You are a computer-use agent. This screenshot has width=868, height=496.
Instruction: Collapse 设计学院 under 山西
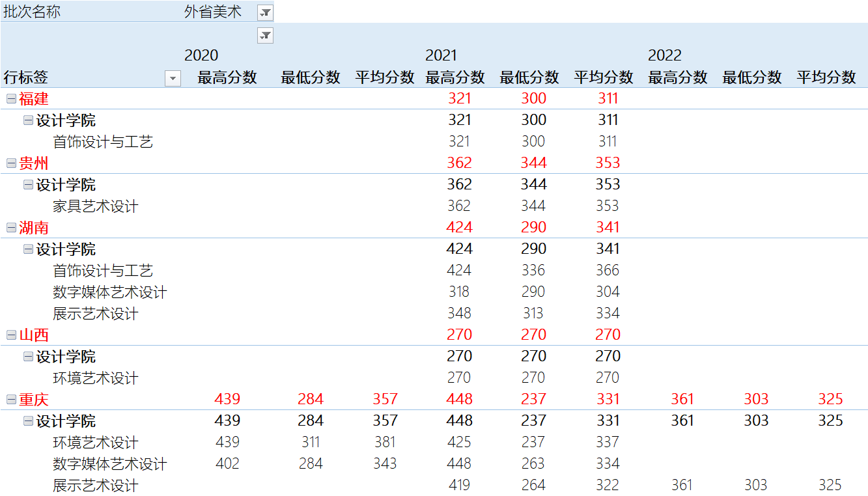(28, 357)
